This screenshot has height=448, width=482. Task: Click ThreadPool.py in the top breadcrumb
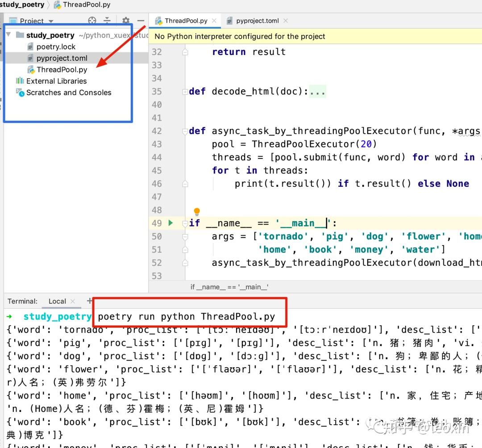pos(82,4)
